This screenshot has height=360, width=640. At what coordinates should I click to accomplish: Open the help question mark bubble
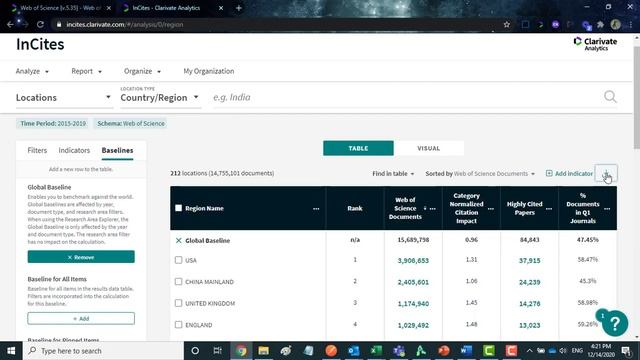(615, 323)
